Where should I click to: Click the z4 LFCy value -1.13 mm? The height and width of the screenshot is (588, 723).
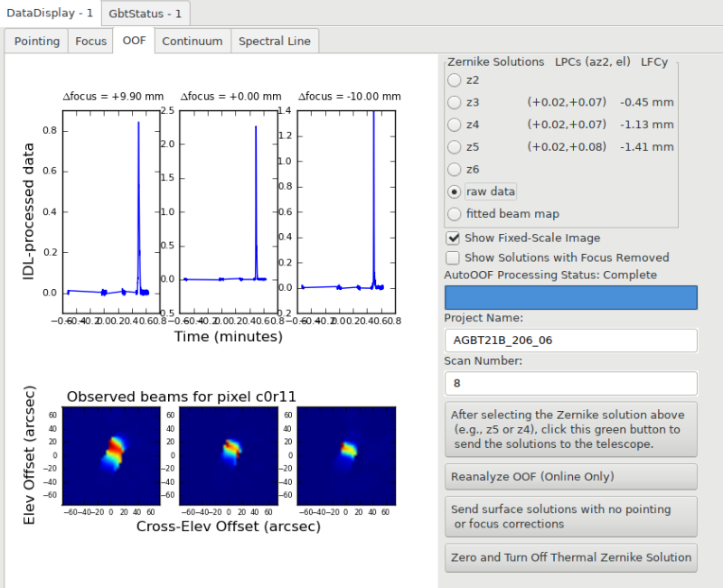[x=647, y=125]
